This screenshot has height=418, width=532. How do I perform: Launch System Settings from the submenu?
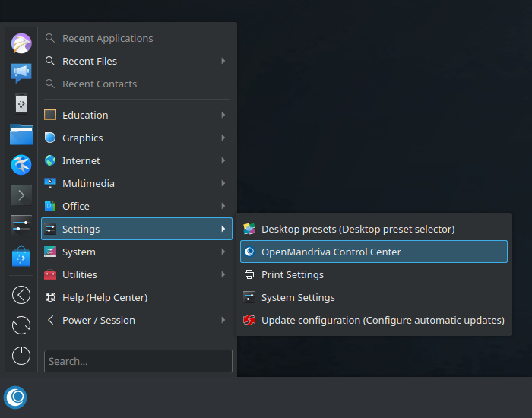(374, 297)
